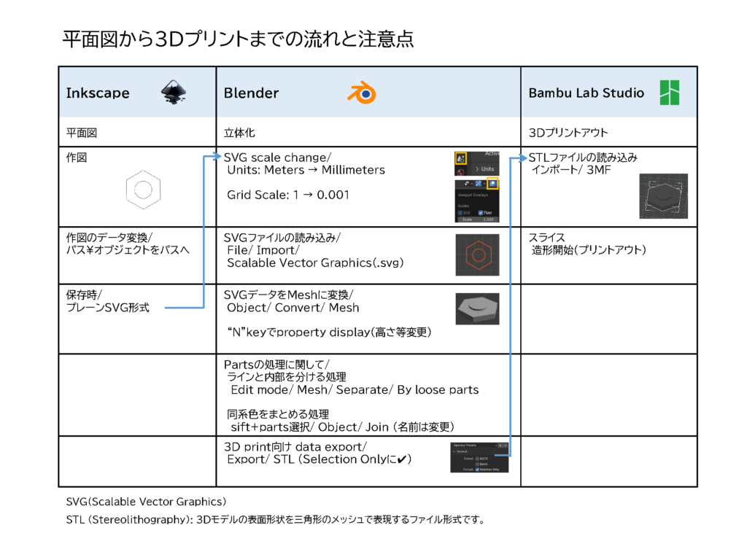The image size is (747, 560).
Task: Open Blender Scene properties icon highlighted in yellow
Action: [461, 157]
